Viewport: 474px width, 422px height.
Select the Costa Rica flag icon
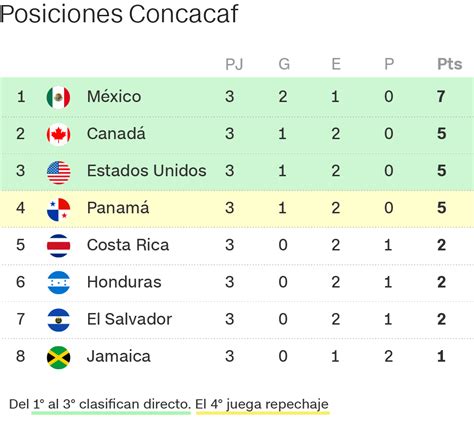point(58,246)
